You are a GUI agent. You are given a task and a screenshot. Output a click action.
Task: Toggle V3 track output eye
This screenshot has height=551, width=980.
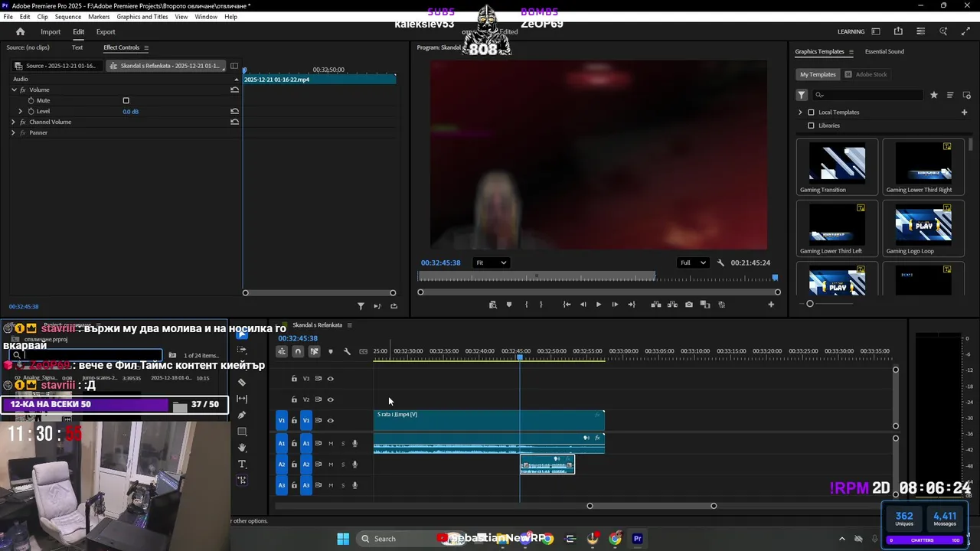[331, 379]
